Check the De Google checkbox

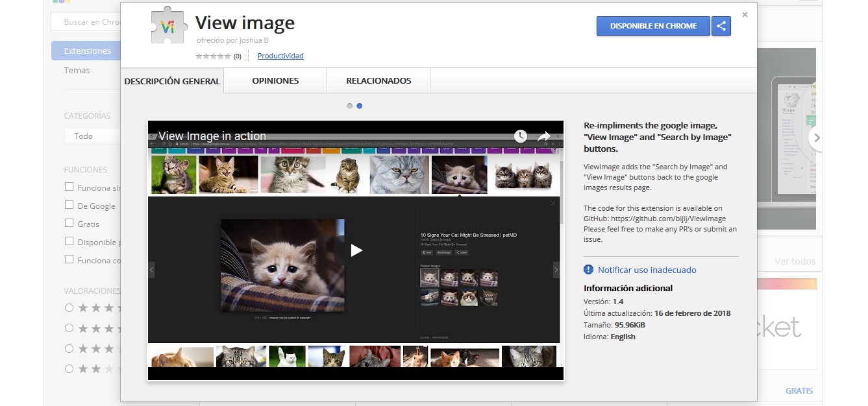69,205
